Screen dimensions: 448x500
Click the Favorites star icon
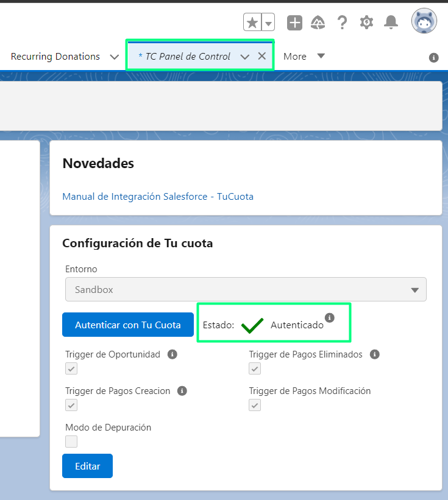tap(252, 23)
